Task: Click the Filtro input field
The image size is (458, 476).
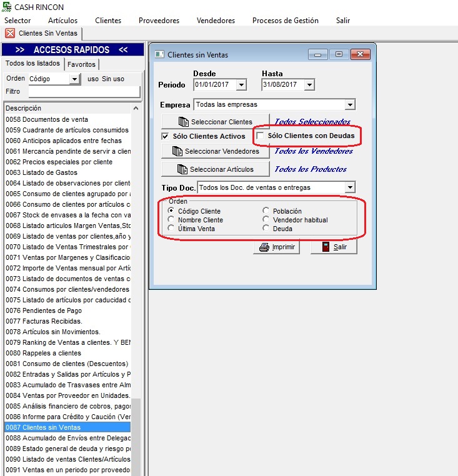Action: point(84,91)
